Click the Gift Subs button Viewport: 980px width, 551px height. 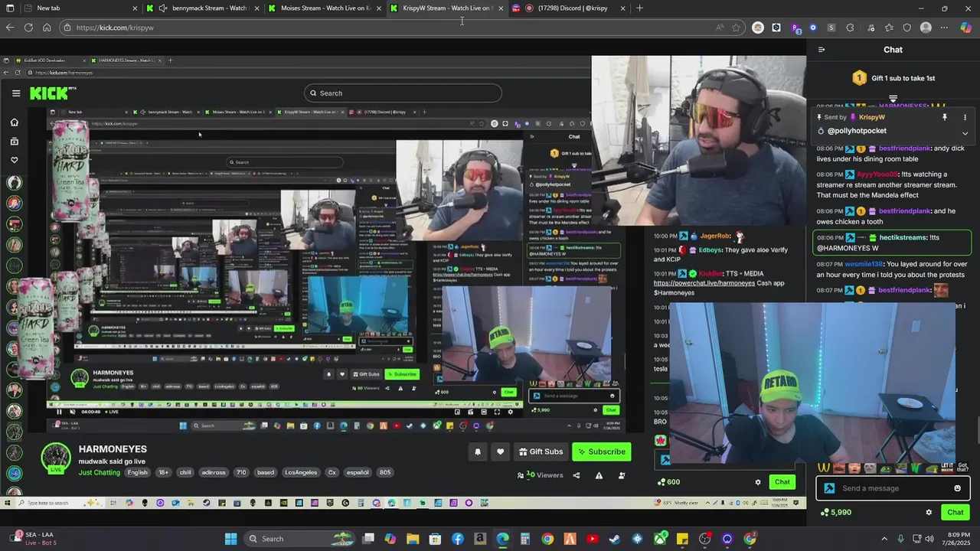click(x=541, y=452)
